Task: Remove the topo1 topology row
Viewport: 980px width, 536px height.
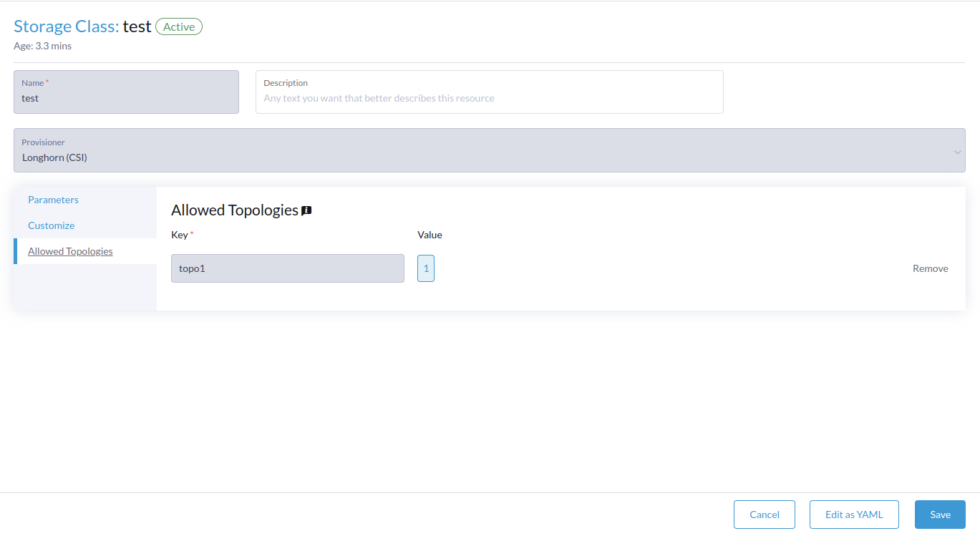Action: point(930,268)
